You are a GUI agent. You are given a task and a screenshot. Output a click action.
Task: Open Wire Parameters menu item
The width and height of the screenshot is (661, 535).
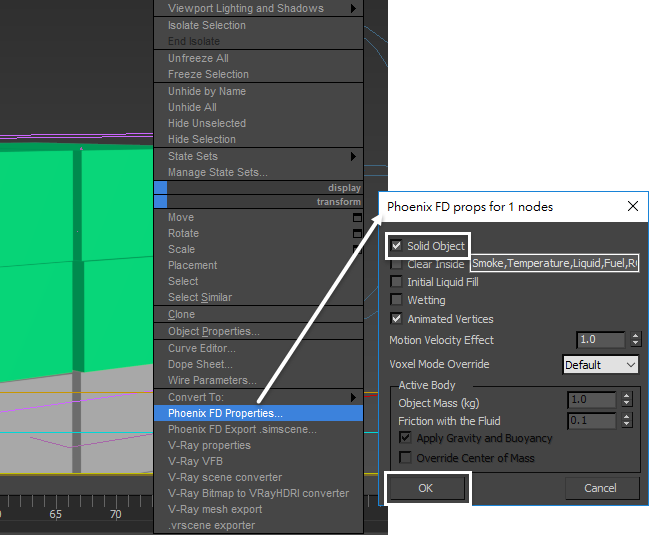[x=258, y=380]
